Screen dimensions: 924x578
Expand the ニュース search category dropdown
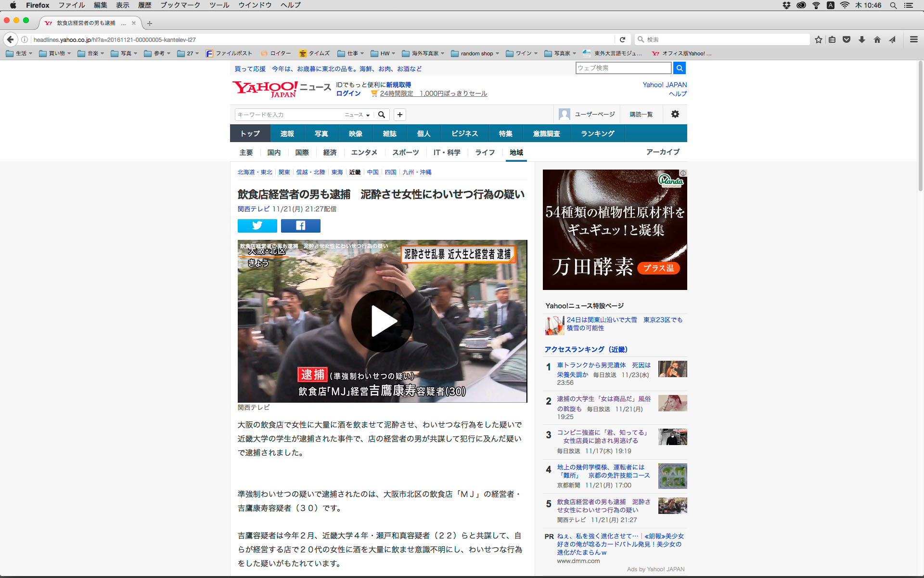357,115
